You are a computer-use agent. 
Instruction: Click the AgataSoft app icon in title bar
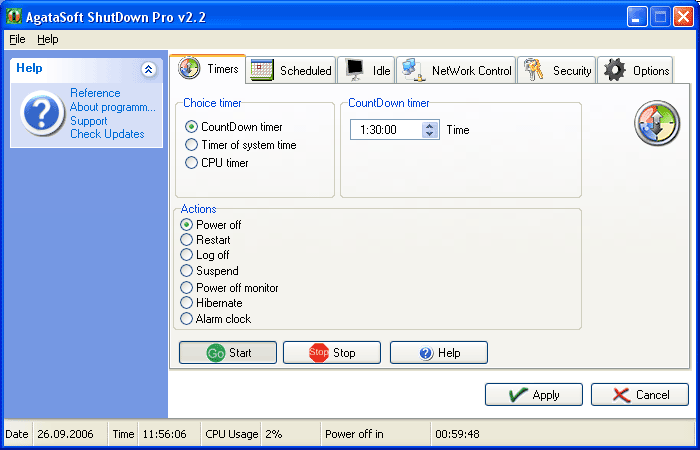pyautogui.click(x=14, y=17)
